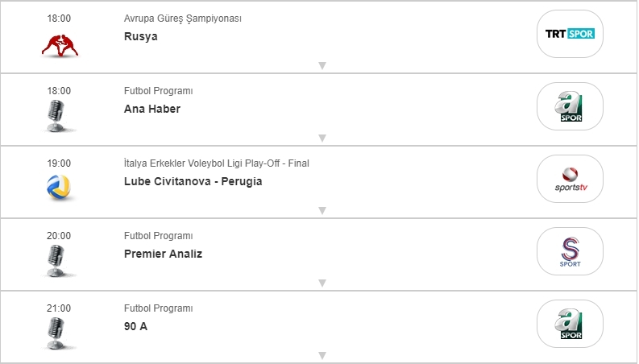This screenshot has height=364, width=639.
Task: Select the Premier Analiz program title
Action: point(163,254)
